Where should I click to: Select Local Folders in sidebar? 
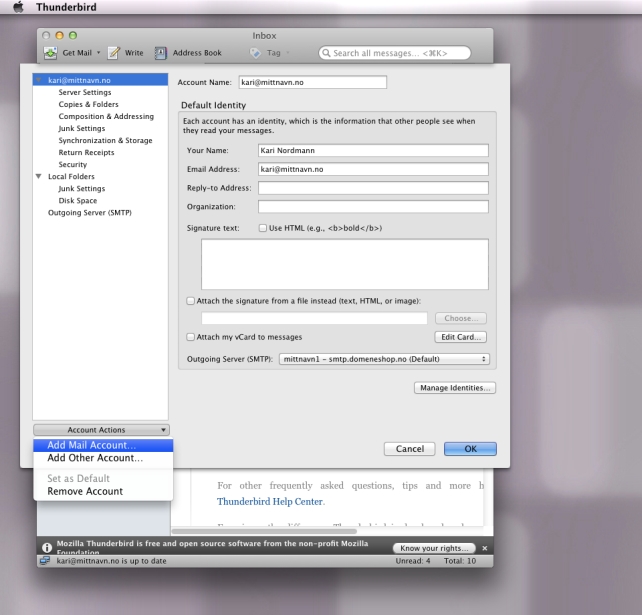point(71,176)
